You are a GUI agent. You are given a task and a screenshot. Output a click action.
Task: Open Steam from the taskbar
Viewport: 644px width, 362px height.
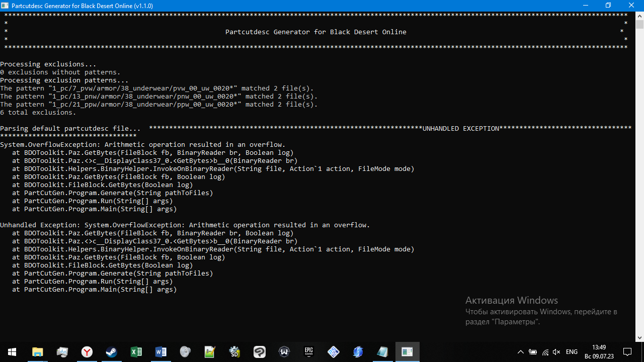(112, 351)
